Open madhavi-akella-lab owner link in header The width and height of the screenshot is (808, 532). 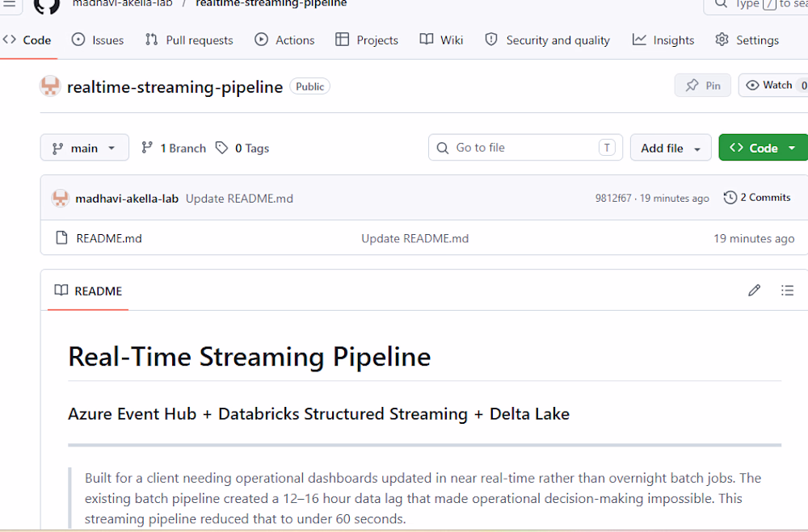pos(123,3)
